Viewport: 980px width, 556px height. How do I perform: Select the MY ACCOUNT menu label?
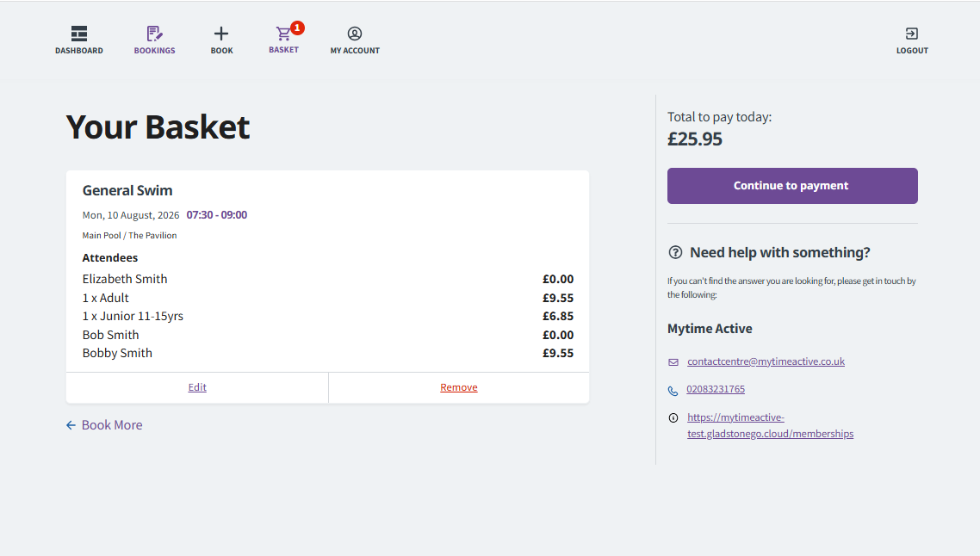click(355, 51)
